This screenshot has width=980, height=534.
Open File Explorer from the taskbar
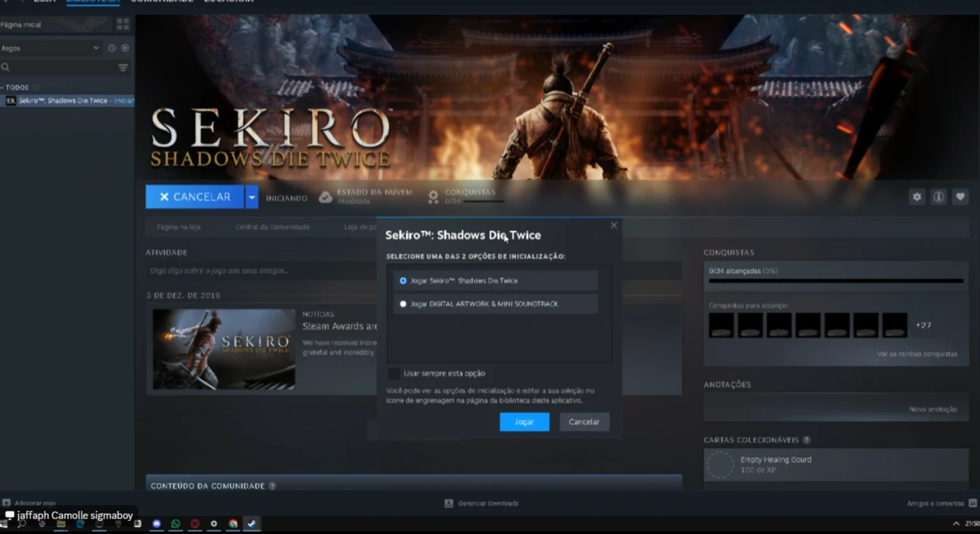(x=61, y=524)
